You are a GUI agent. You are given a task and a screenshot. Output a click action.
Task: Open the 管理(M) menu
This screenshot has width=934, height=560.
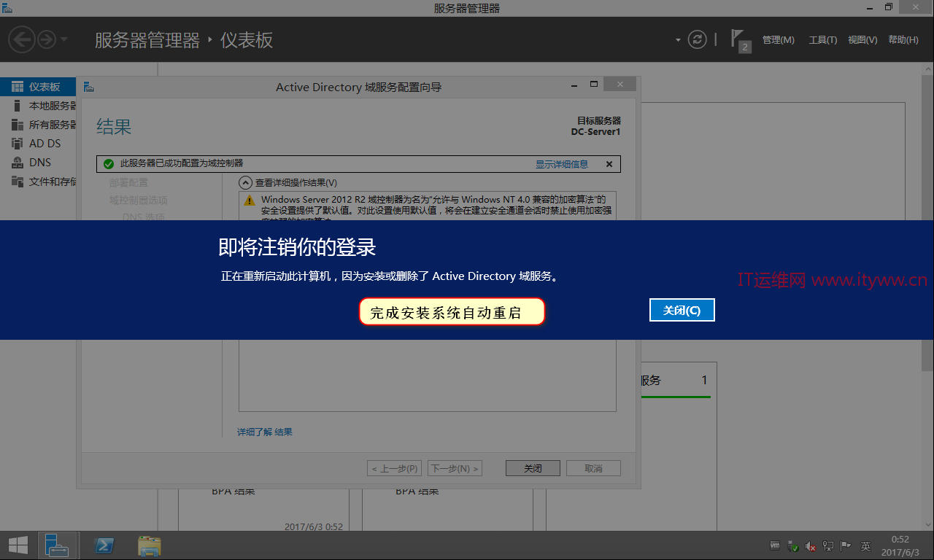pyautogui.click(x=778, y=40)
